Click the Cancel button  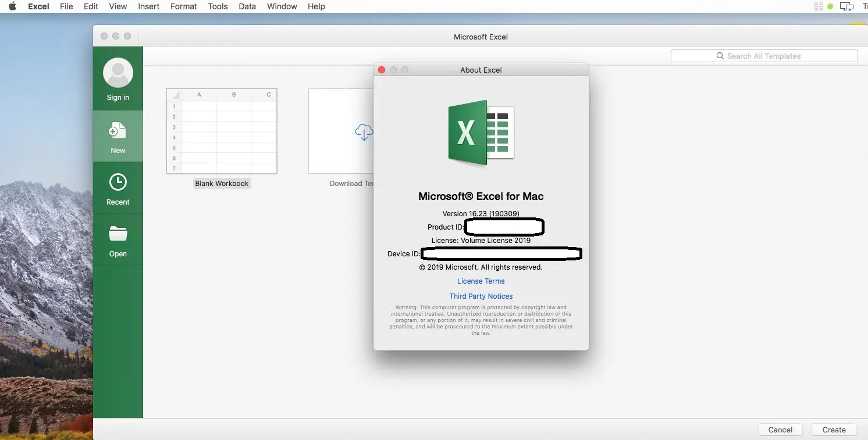[781, 430]
